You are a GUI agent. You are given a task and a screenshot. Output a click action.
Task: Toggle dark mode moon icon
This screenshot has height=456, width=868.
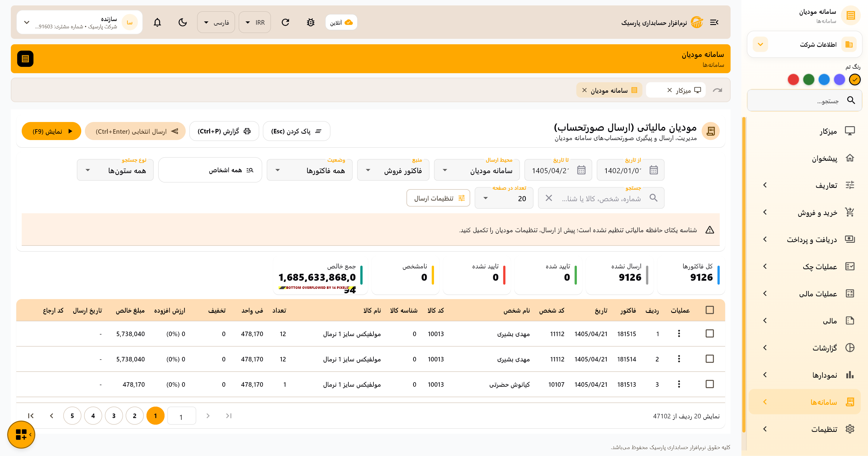pos(183,22)
